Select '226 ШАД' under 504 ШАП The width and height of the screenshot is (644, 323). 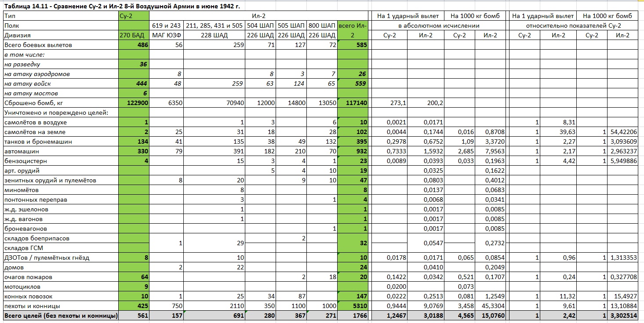[260, 35]
